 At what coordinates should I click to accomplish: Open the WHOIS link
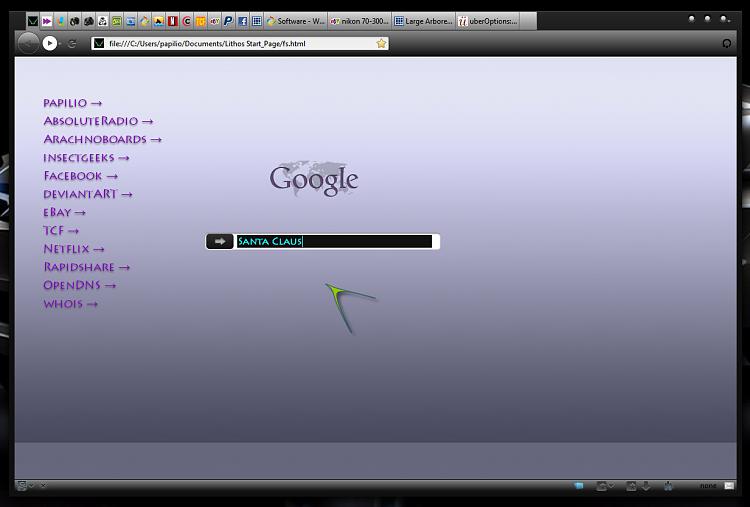[x=70, y=304]
